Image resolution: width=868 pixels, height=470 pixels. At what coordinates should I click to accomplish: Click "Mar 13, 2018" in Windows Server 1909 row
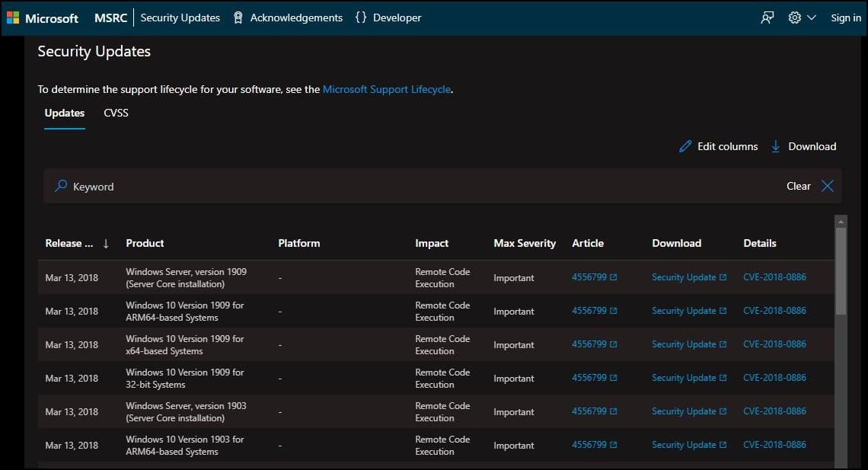point(72,278)
